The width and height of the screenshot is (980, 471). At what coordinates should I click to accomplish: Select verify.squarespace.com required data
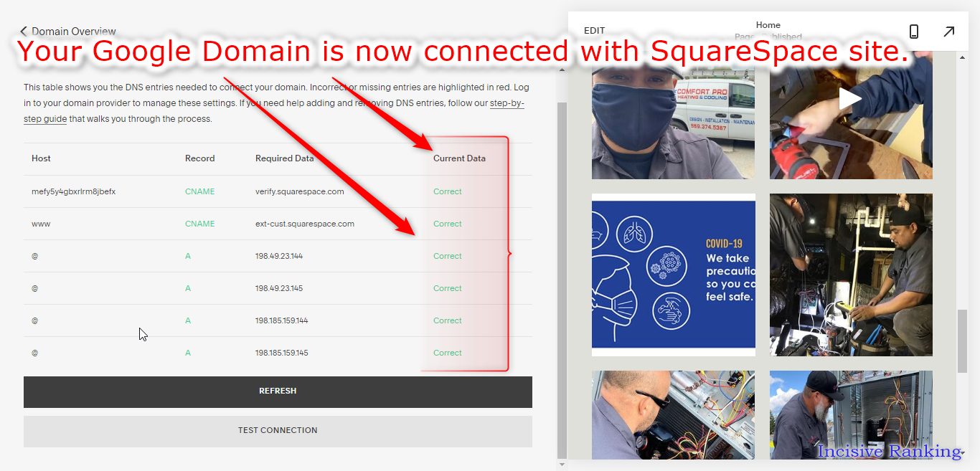coord(299,191)
